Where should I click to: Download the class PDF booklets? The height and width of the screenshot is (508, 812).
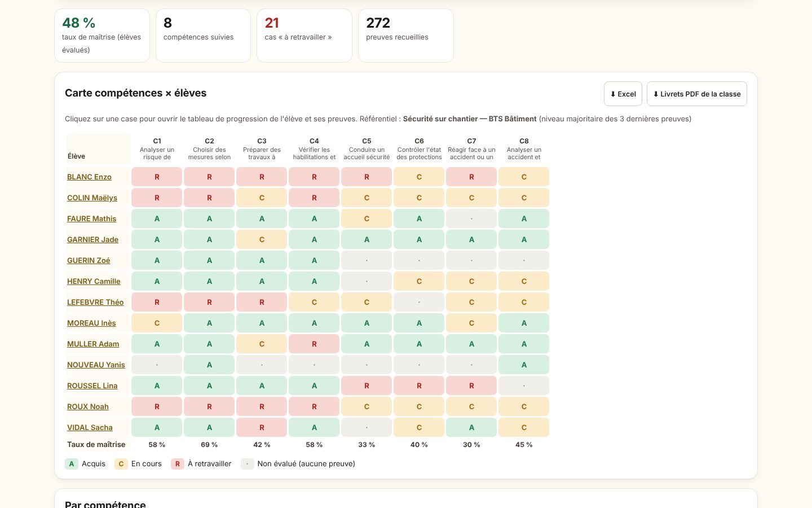point(697,94)
